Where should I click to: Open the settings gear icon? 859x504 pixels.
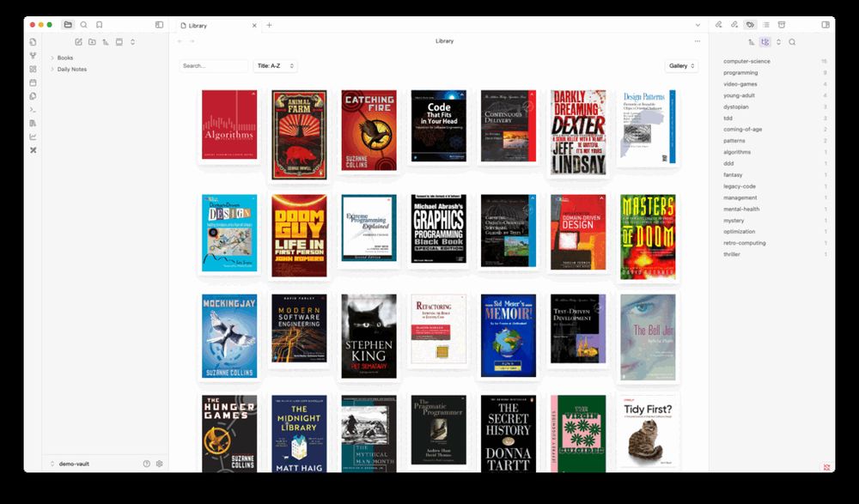click(159, 464)
